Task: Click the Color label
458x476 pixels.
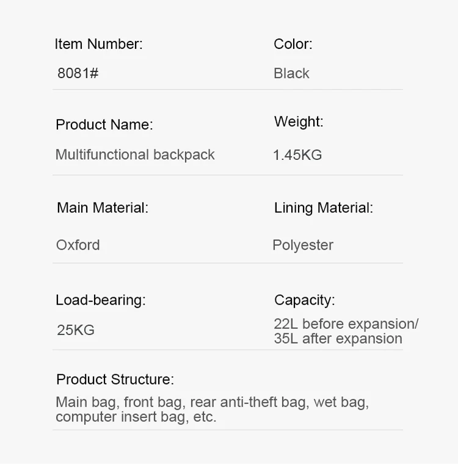Action: 293,44
